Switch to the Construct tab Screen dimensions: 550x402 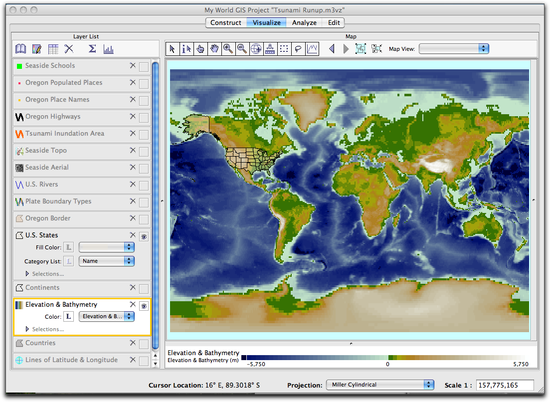pos(226,22)
